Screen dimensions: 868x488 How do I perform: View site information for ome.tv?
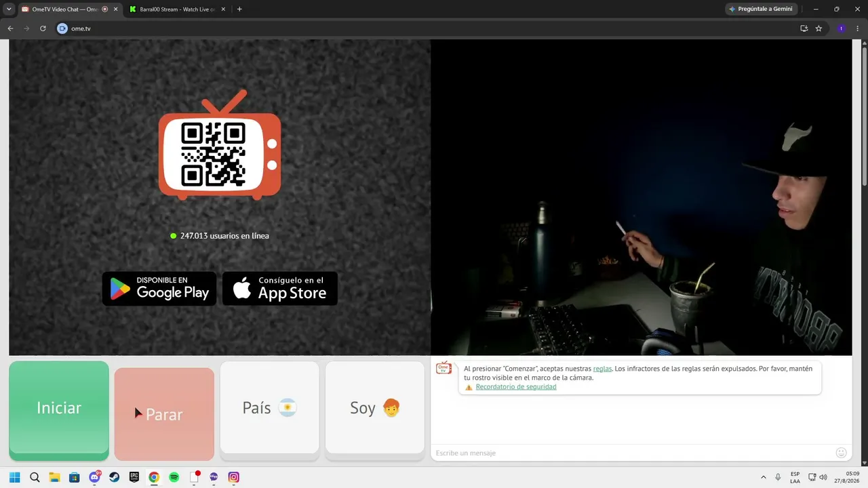coord(62,28)
